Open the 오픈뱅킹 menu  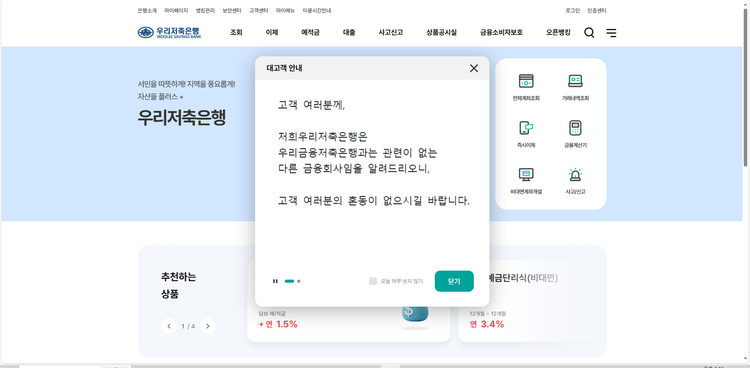click(x=558, y=33)
